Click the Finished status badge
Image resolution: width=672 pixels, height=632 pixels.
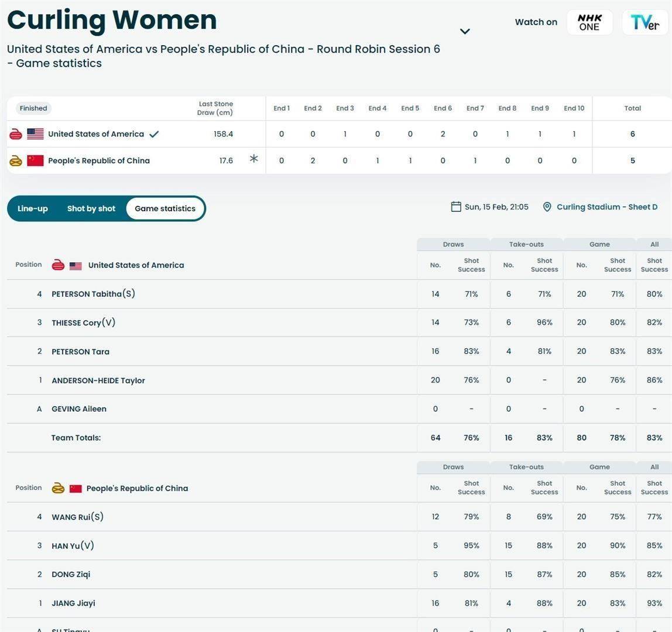(33, 108)
